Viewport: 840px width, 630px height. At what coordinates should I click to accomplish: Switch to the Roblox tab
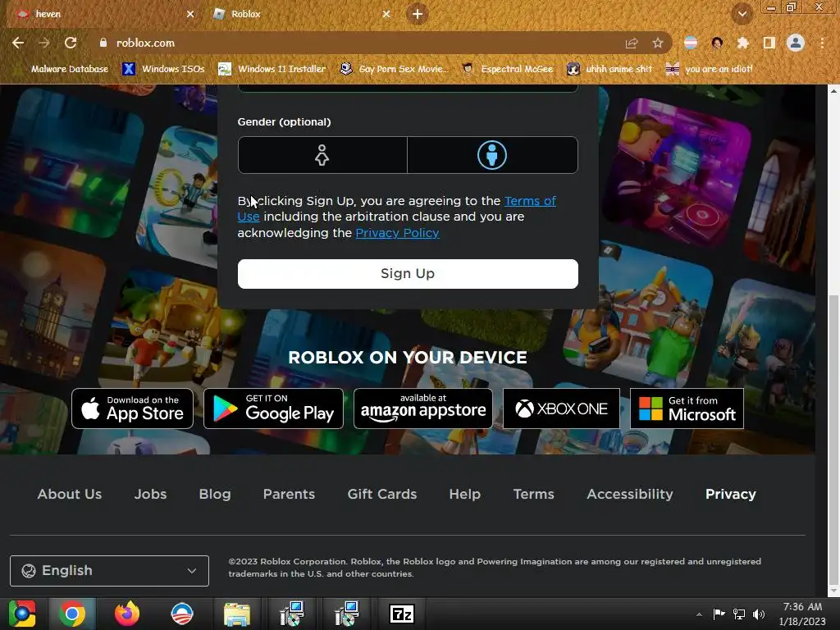click(301, 14)
